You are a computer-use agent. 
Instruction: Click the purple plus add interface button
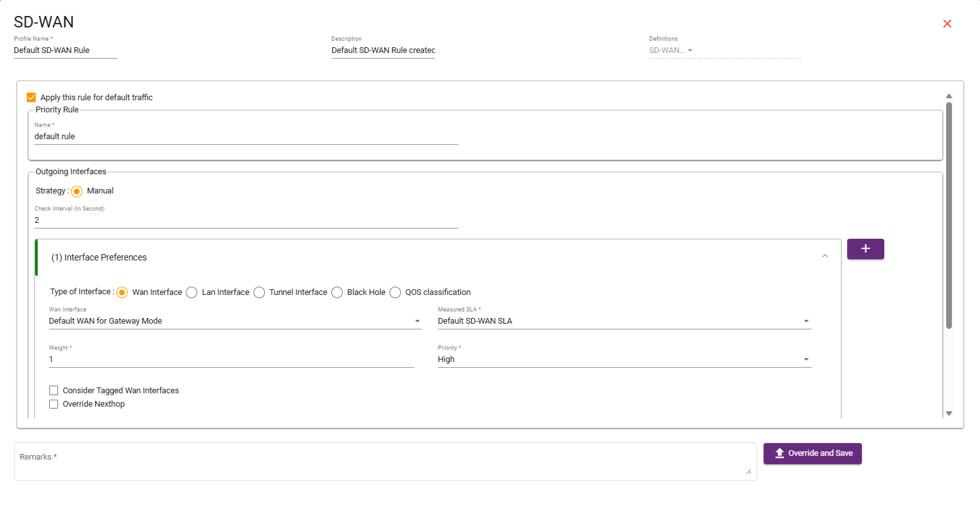click(x=865, y=249)
